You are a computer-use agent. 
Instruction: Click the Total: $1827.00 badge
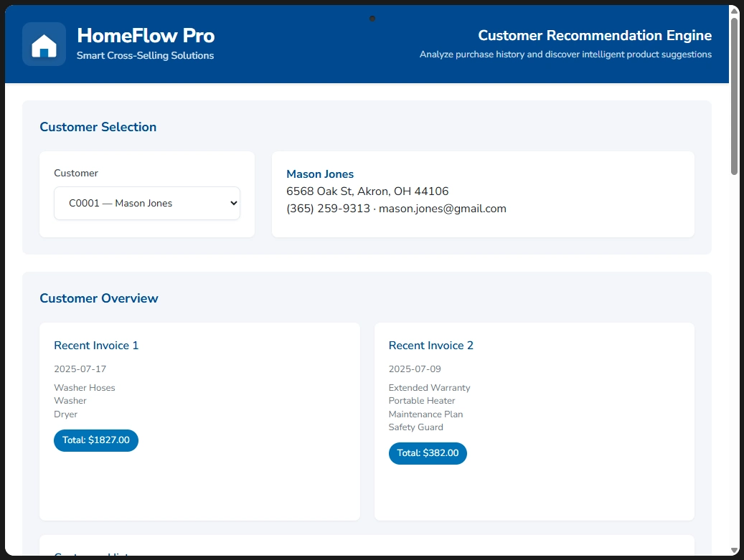click(x=96, y=440)
